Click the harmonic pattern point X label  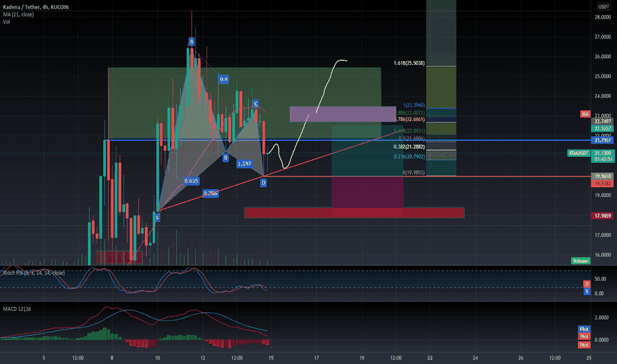[157, 217]
